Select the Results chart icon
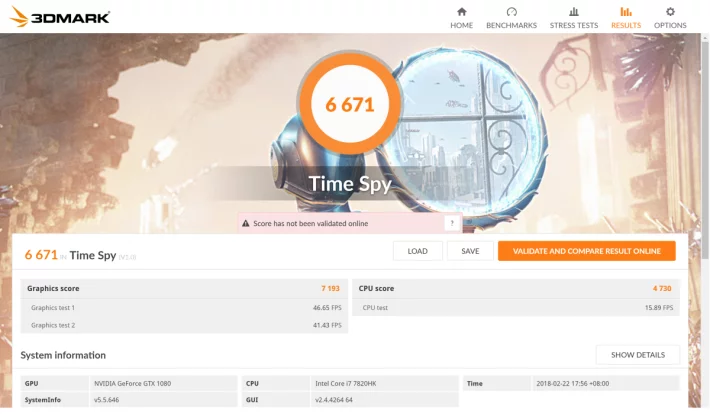The image size is (710, 420). pos(626,12)
